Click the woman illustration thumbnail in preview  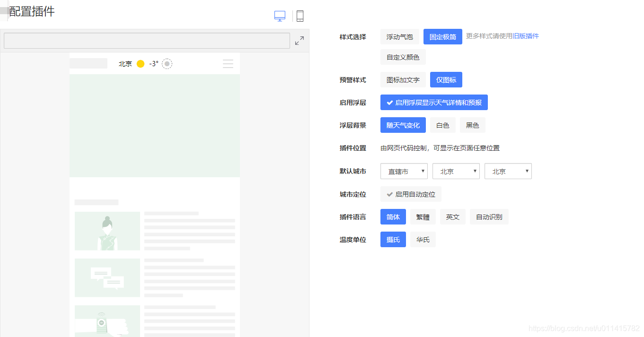[107, 231]
